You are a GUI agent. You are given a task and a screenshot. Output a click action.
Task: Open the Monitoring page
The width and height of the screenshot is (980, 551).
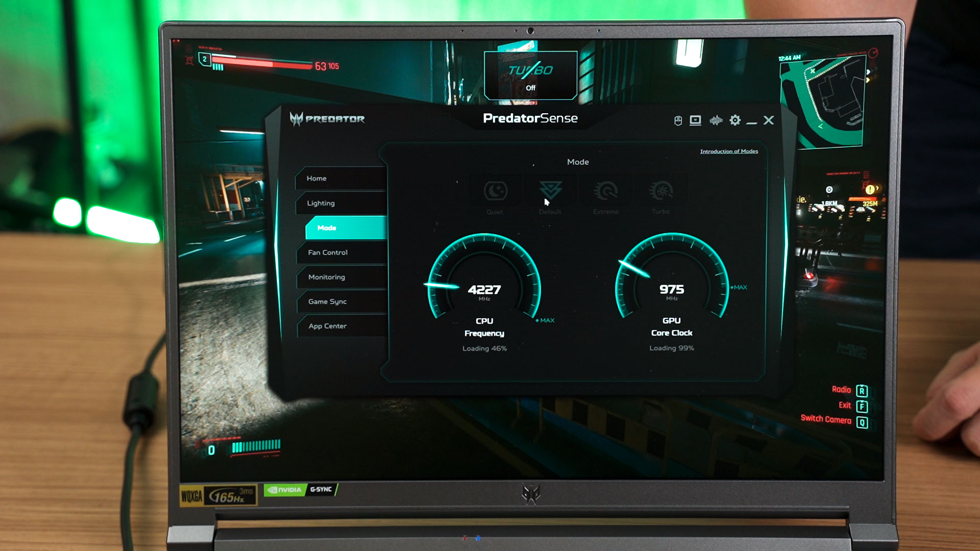[342, 277]
